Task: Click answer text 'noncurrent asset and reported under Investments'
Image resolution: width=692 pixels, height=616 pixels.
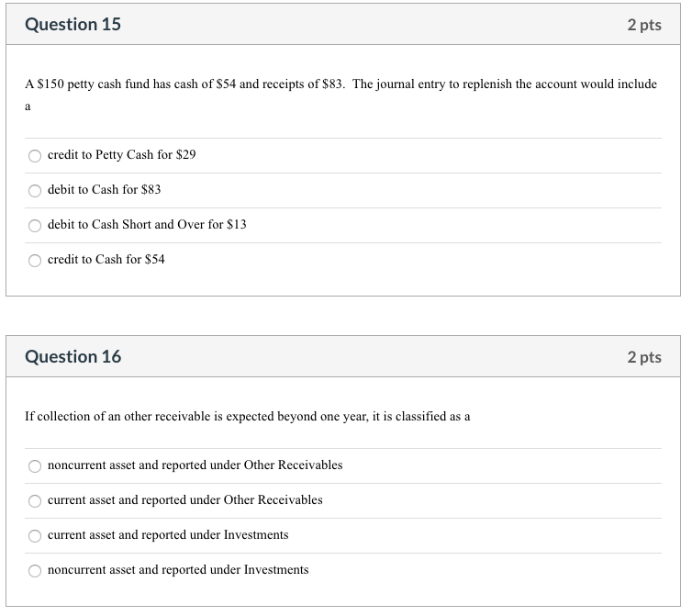Action: click(178, 570)
